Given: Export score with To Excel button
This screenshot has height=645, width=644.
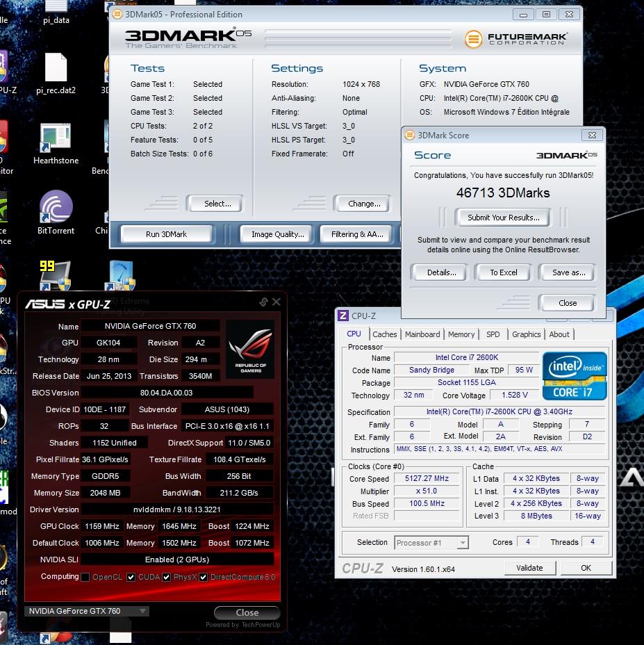Looking at the screenshot, I should click(x=504, y=272).
